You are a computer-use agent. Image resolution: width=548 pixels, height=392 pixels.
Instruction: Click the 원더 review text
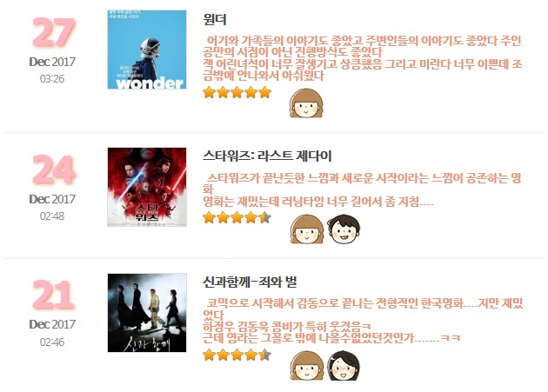[x=363, y=58]
